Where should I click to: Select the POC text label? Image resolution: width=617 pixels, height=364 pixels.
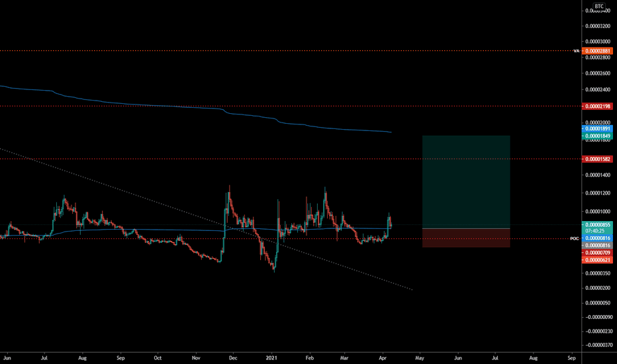point(575,238)
